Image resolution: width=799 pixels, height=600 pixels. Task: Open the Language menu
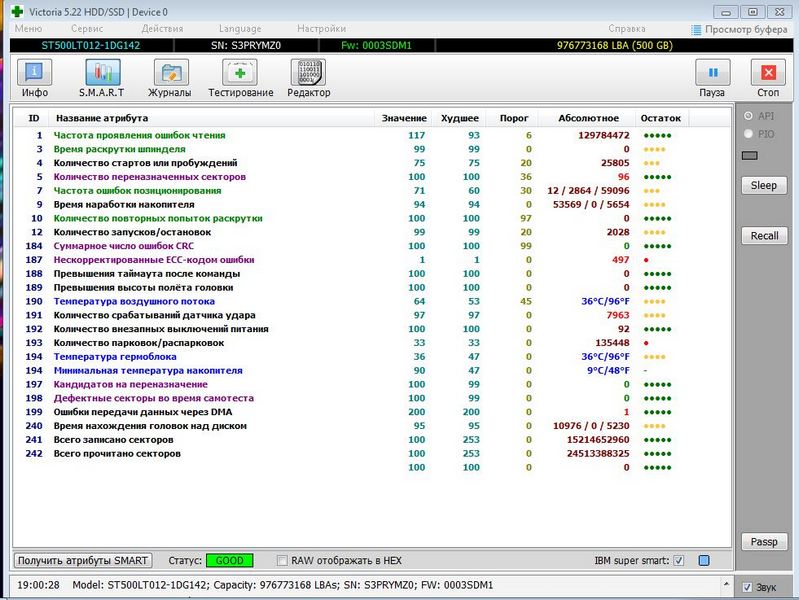coord(239,29)
